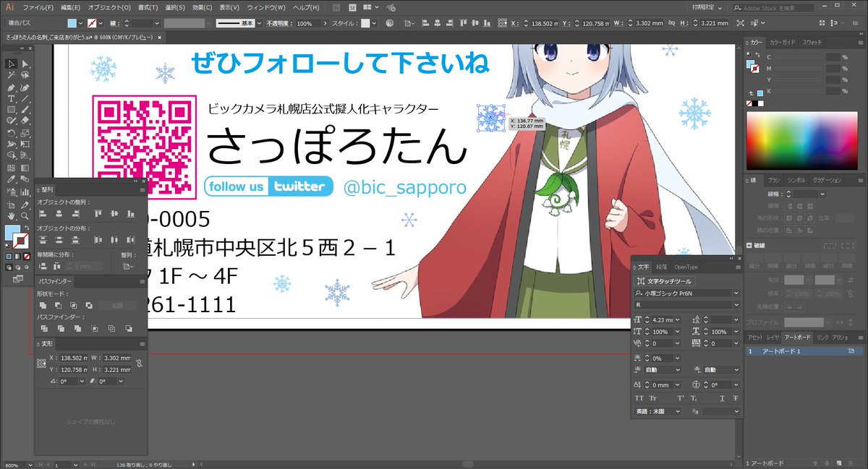Image resolution: width=868 pixels, height=469 pixels.
Task: Select the Magic Wand tool
Action: [12, 75]
